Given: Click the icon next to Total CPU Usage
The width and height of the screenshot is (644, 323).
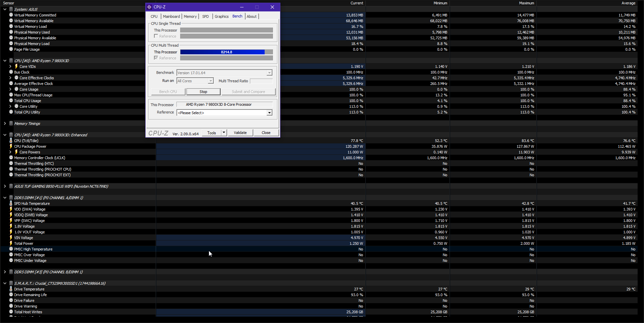Looking at the screenshot, I should point(11,101).
